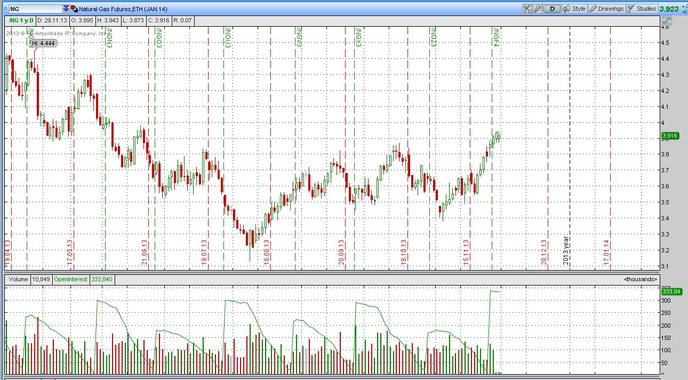Click the /NG symbol input field
Screen dimensions: 688x380
[35, 9]
